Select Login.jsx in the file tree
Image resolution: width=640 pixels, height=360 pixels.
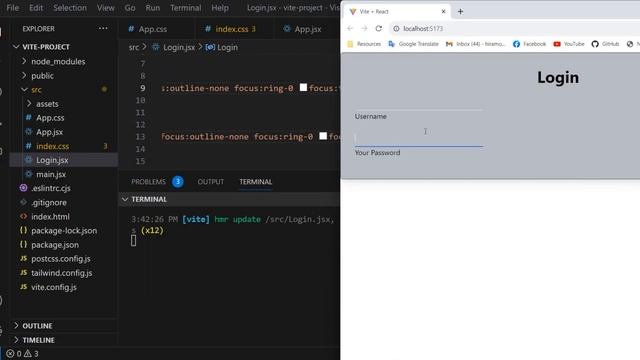coord(52,160)
